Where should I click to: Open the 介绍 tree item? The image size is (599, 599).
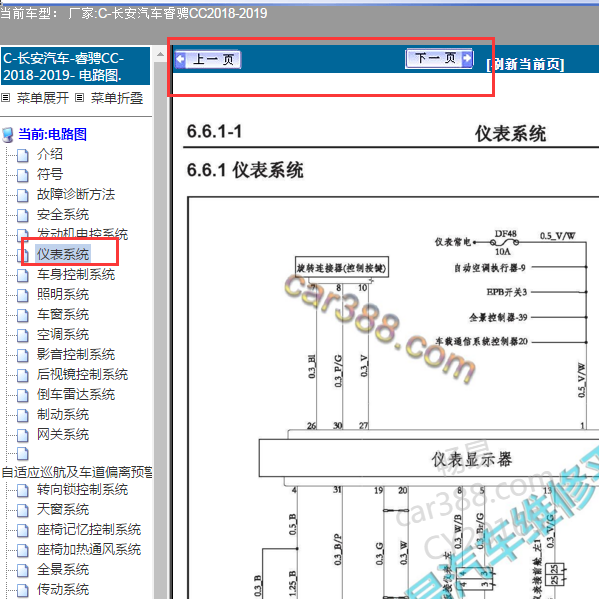pos(50,154)
